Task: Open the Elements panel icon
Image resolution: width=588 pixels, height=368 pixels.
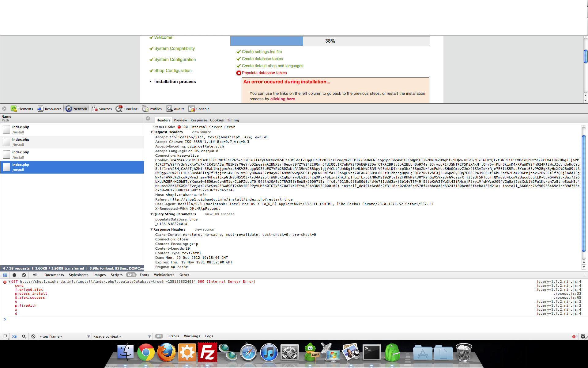Action: pyautogui.click(x=14, y=109)
